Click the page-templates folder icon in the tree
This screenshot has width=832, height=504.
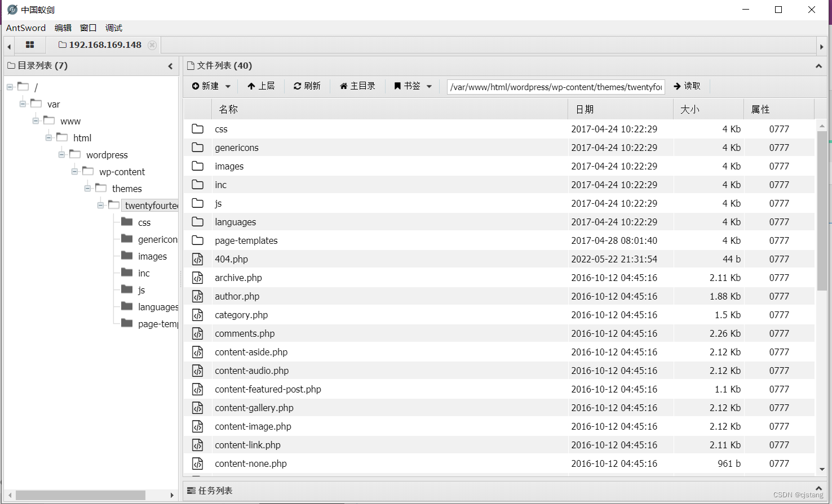(x=127, y=323)
